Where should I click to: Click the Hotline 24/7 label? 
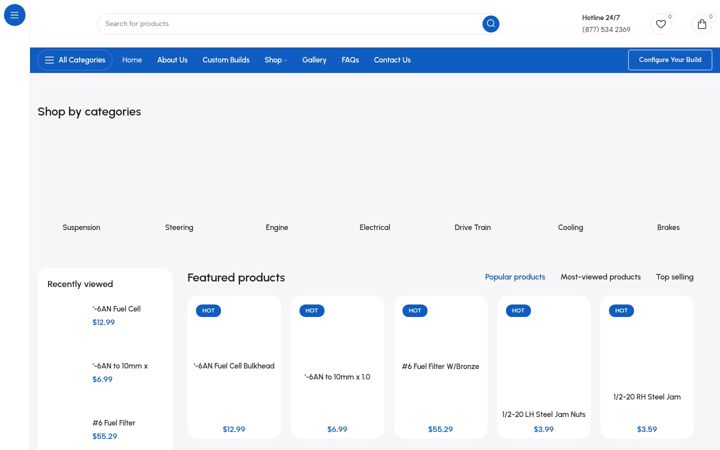click(601, 17)
